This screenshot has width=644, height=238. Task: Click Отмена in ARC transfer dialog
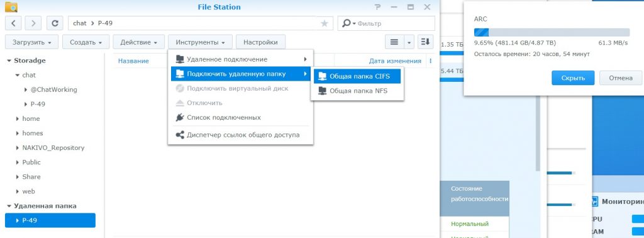pyautogui.click(x=621, y=78)
